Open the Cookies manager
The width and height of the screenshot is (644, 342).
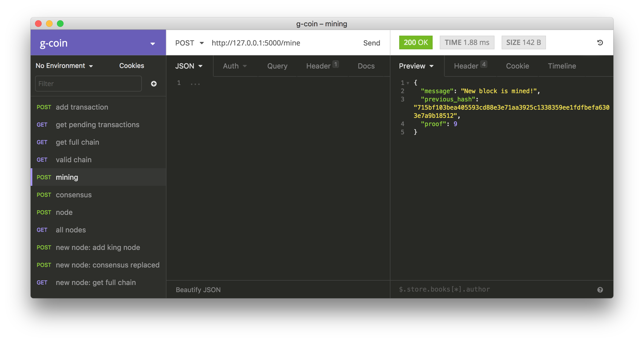point(132,66)
